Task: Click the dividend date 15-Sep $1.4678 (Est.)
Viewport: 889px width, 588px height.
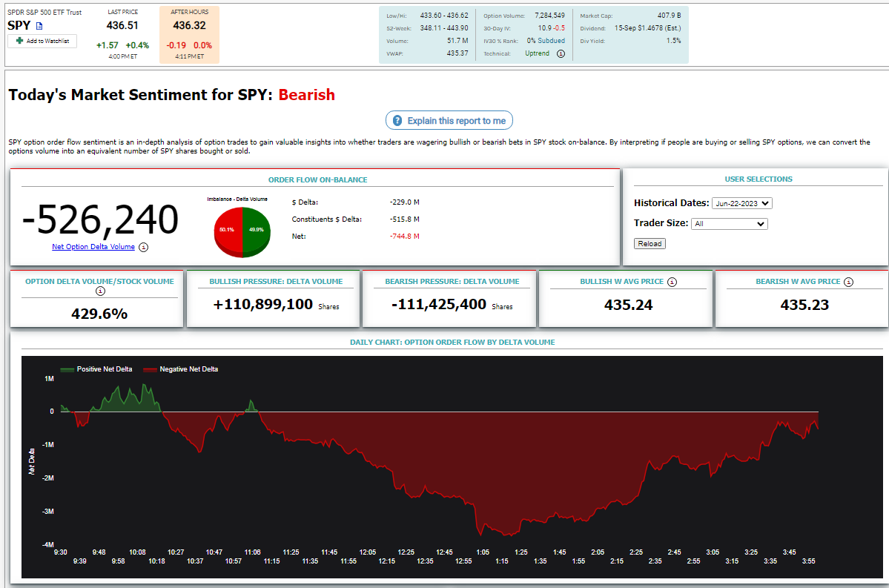Action: pyautogui.click(x=648, y=28)
